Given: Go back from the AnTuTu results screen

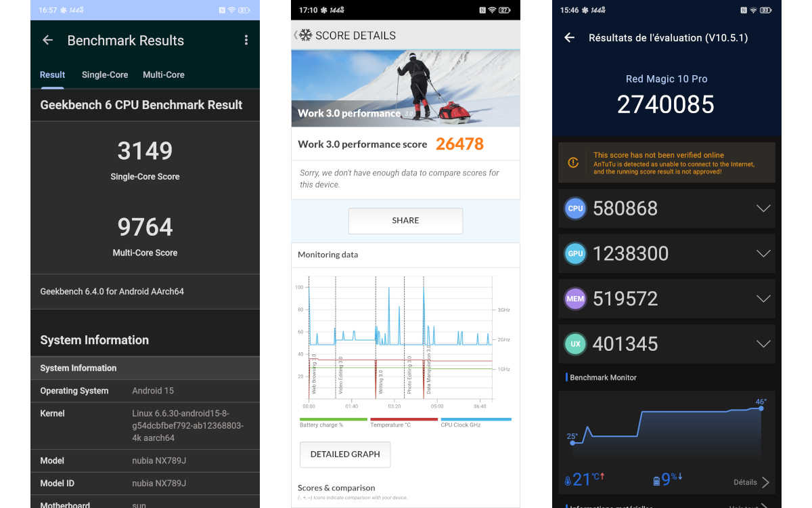Looking at the screenshot, I should pyautogui.click(x=570, y=38).
